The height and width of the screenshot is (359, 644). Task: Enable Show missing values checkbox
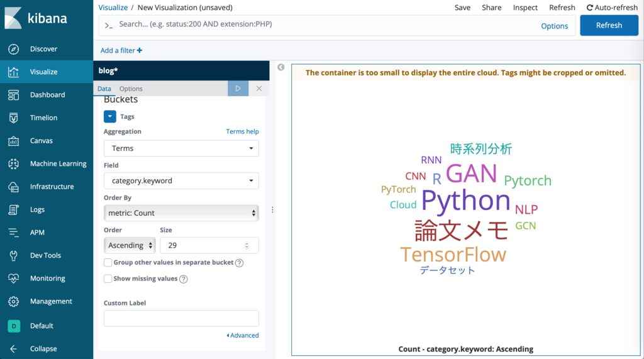pyautogui.click(x=108, y=279)
